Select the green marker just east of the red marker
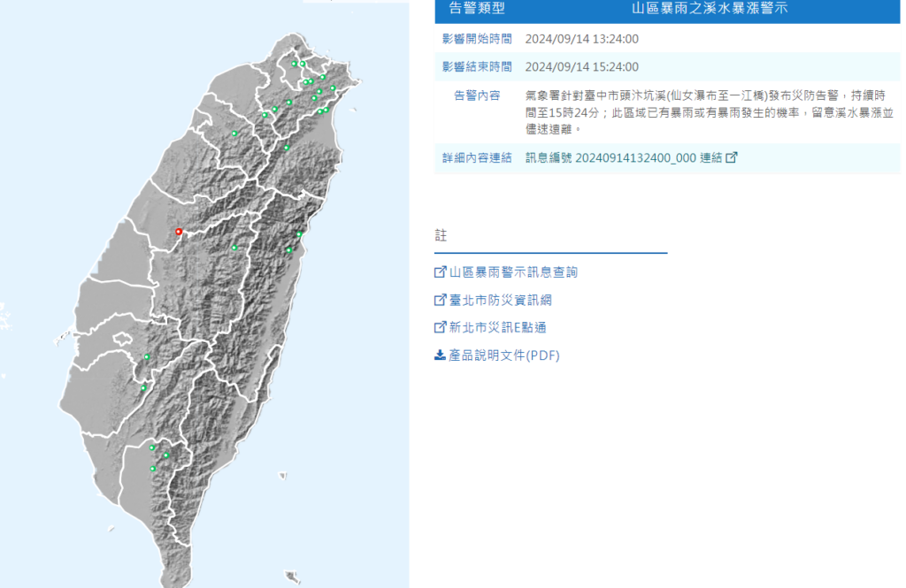This screenshot has height=588, width=906. tap(234, 248)
